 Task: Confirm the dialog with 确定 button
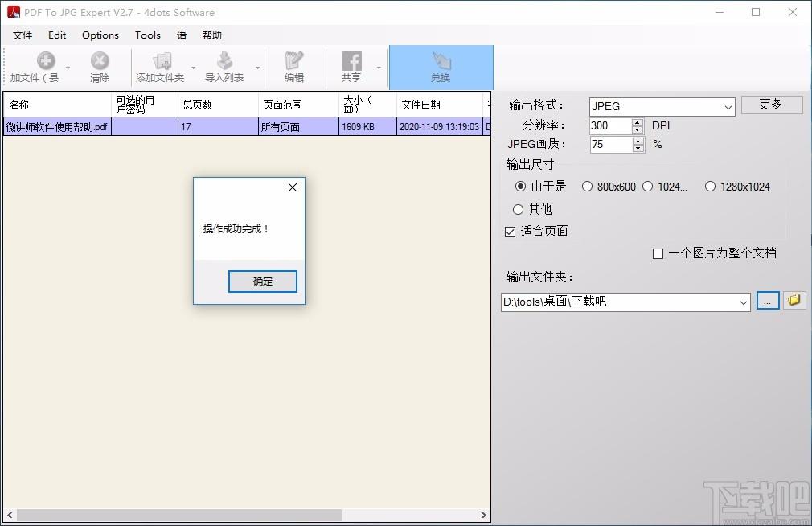[x=263, y=281]
